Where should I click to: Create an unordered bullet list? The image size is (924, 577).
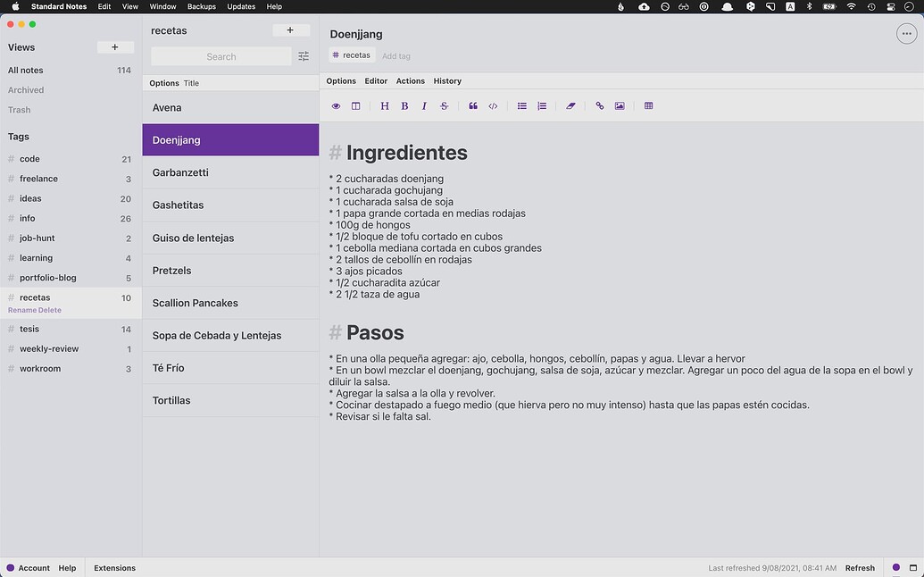tap(522, 106)
